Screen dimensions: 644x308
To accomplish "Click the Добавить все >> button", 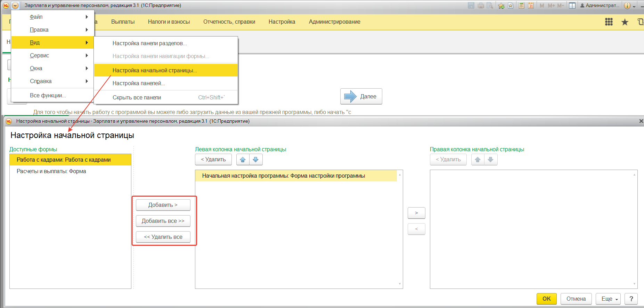I will (x=163, y=221).
